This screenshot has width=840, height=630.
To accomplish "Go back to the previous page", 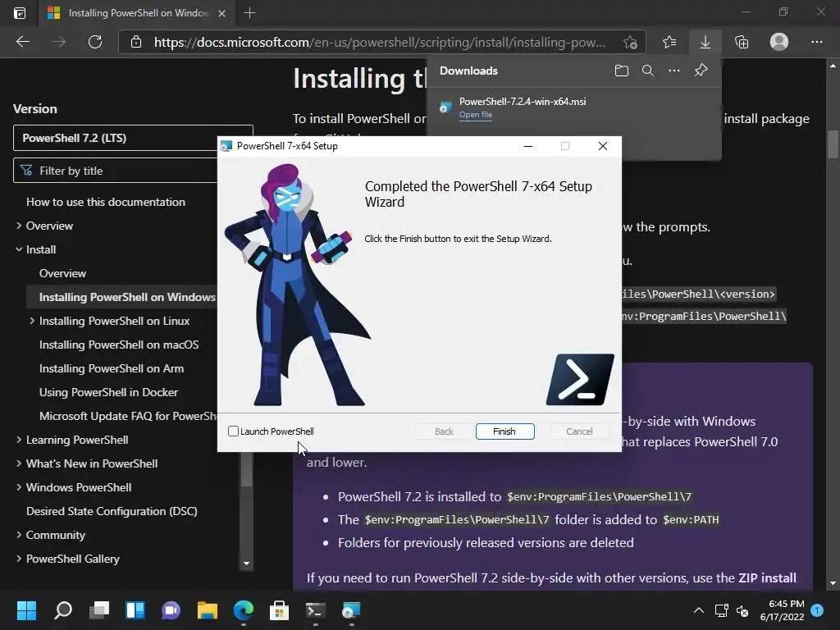I will [x=22, y=42].
